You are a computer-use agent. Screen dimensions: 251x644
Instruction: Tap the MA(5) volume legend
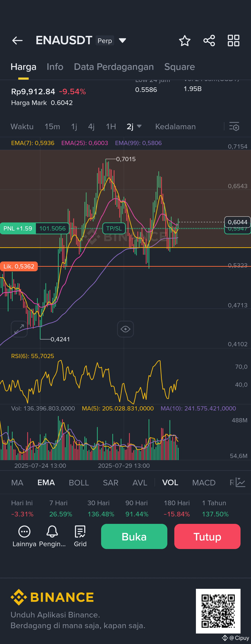coord(118,408)
